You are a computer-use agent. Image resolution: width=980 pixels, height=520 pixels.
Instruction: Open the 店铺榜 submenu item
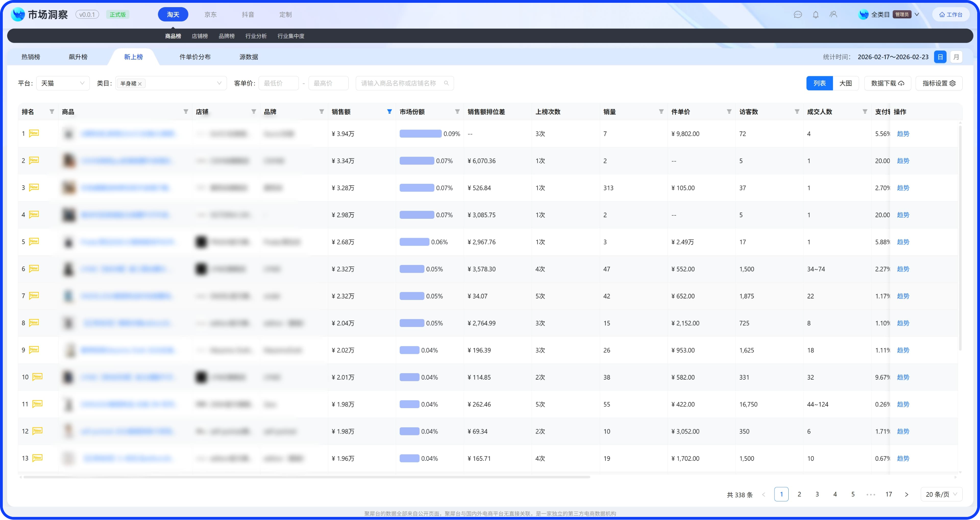click(x=200, y=36)
